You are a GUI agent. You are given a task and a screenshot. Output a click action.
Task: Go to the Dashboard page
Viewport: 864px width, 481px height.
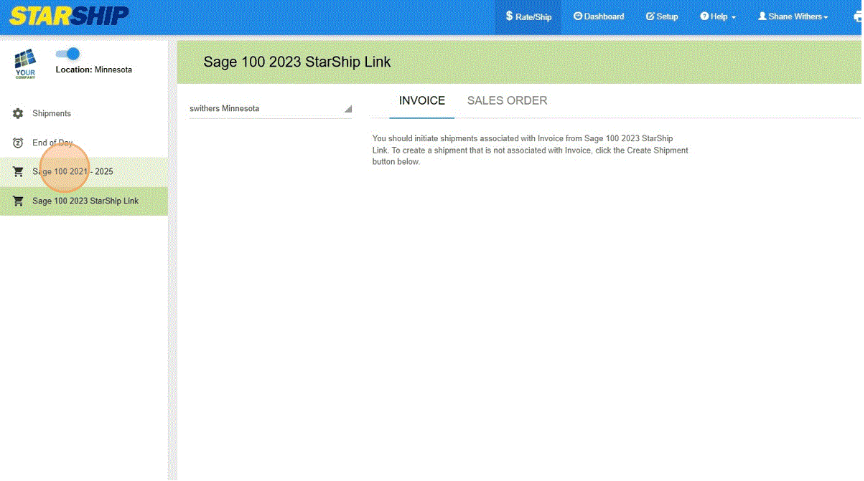(x=598, y=17)
